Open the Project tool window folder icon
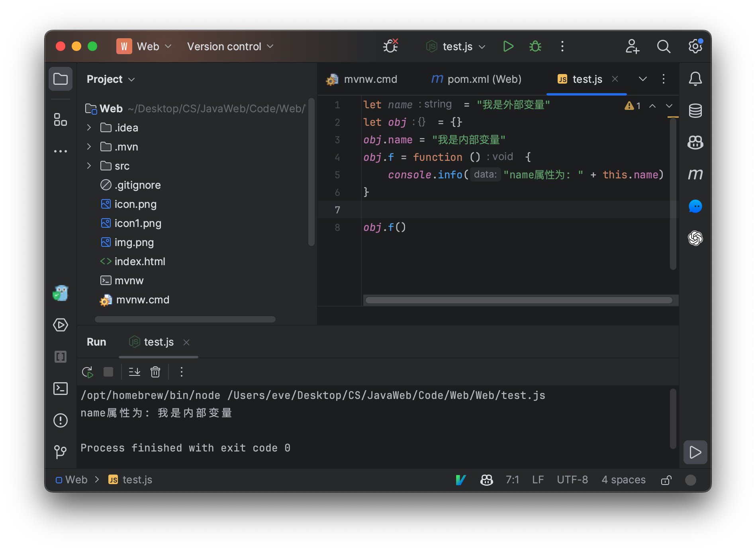This screenshot has height=551, width=756. click(x=61, y=79)
